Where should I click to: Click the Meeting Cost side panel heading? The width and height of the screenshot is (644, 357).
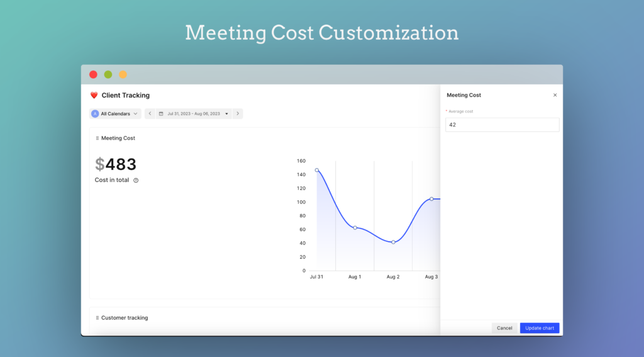click(x=464, y=95)
